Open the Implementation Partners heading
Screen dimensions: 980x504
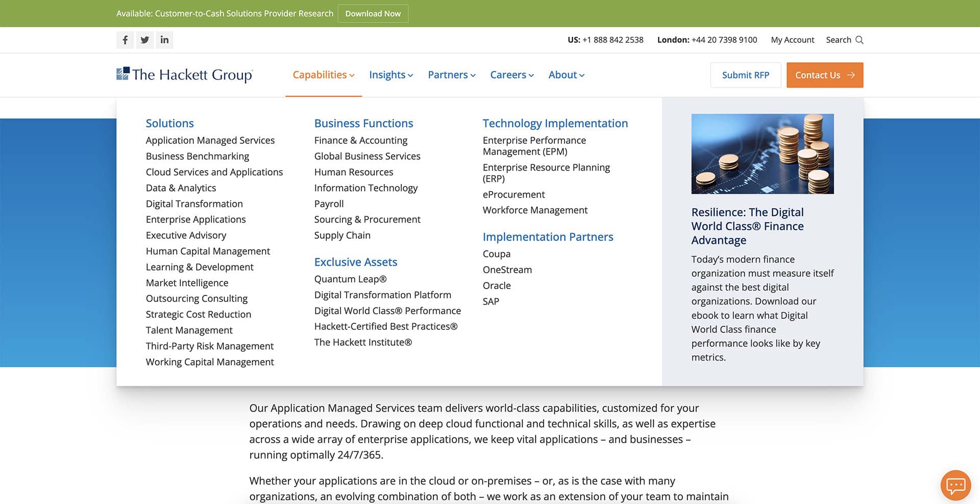pos(548,237)
